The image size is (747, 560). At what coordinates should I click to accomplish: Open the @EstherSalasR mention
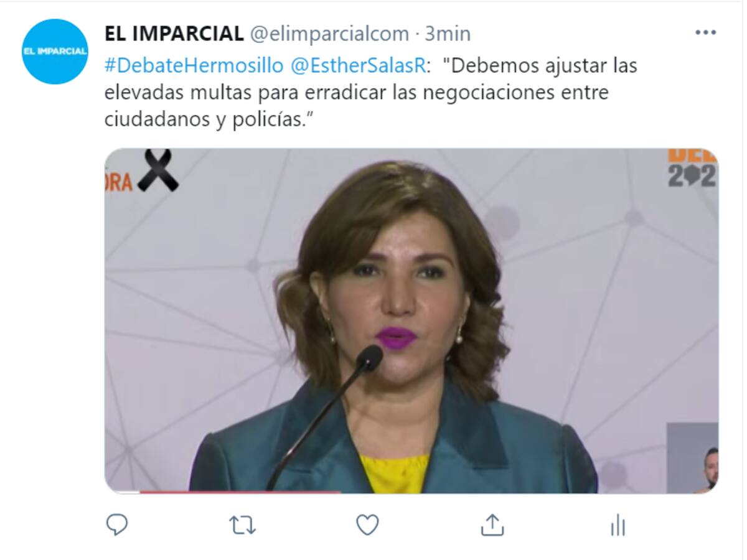(359, 65)
